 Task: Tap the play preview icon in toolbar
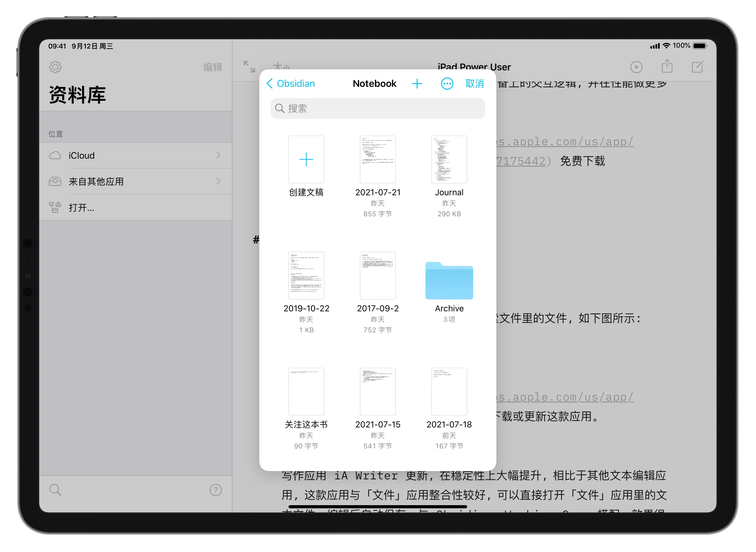point(637,67)
